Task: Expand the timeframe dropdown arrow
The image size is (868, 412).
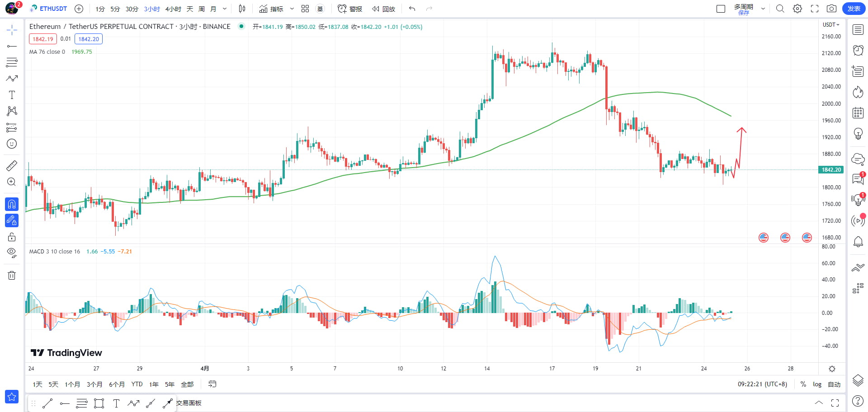Action: coord(225,9)
